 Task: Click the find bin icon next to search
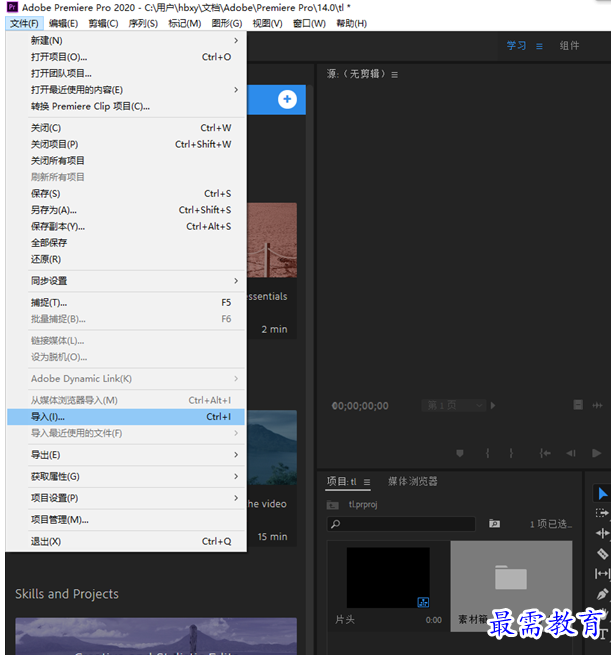(x=494, y=523)
